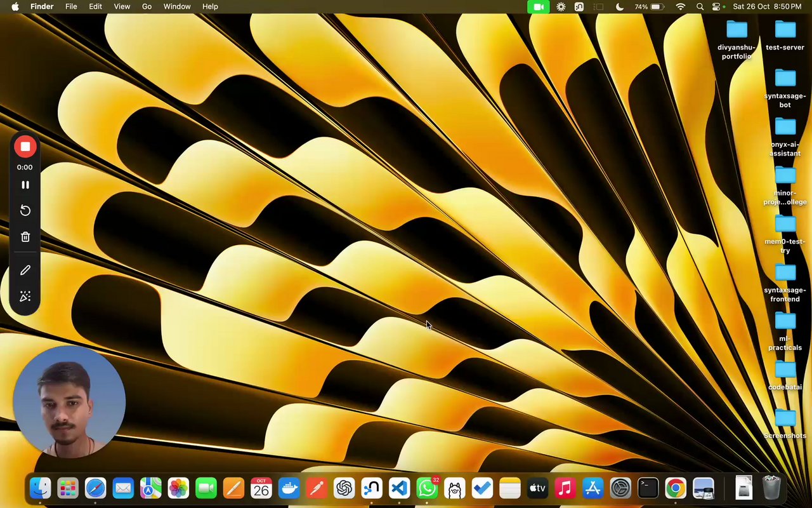Image resolution: width=812 pixels, height=508 pixels.
Task: Launch Apple TV from the Dock
Action: [537, 488]
